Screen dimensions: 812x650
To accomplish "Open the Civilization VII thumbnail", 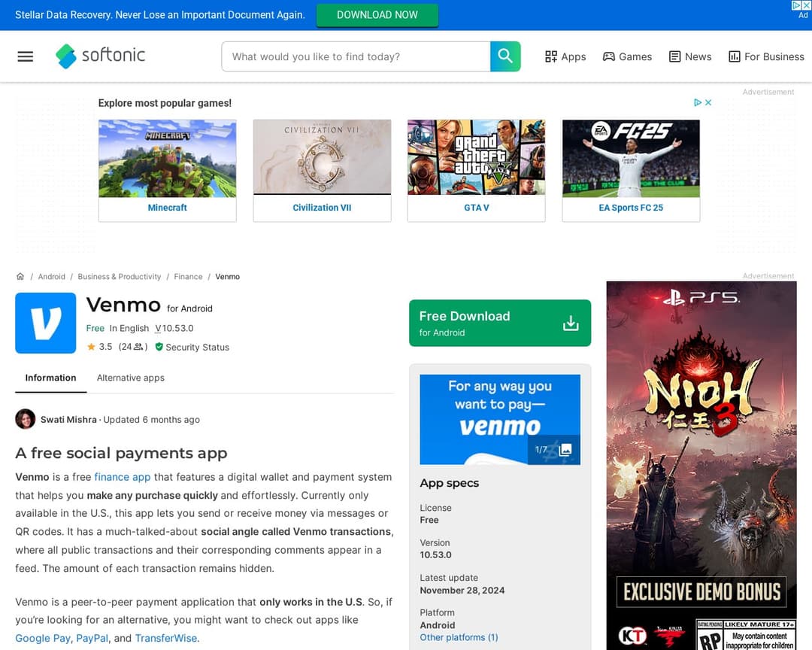I will pyautogui.click(x=322, y=157).
